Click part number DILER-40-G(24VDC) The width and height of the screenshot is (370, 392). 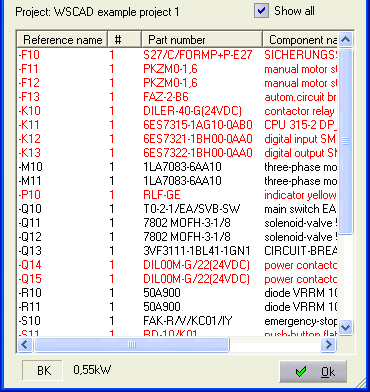(x=192, y=111)
